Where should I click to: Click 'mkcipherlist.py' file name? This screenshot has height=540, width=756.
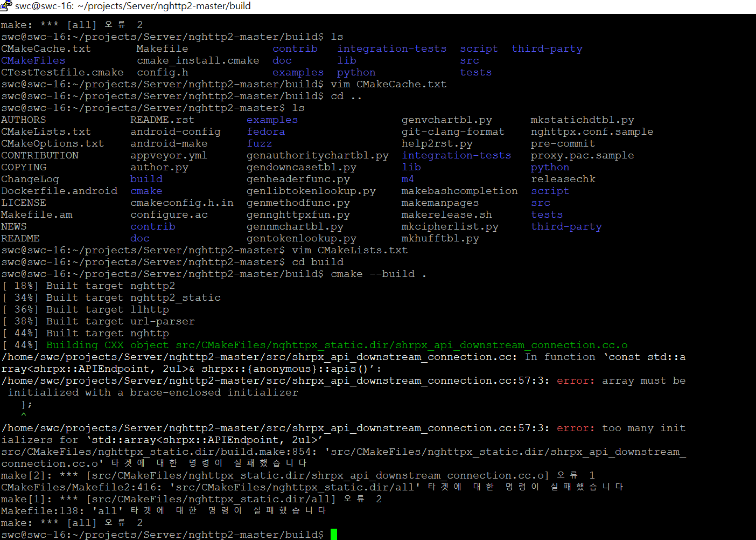(450, 226)
